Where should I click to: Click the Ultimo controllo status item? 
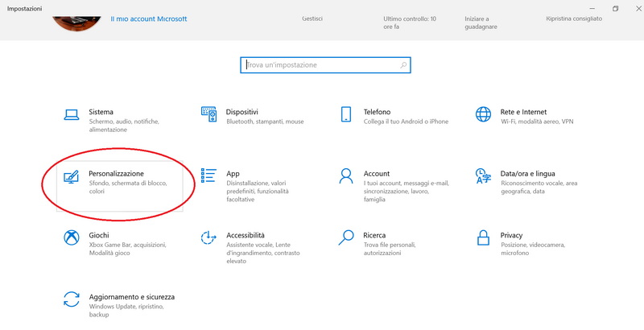pyautogui.click(x=410, y=23)
